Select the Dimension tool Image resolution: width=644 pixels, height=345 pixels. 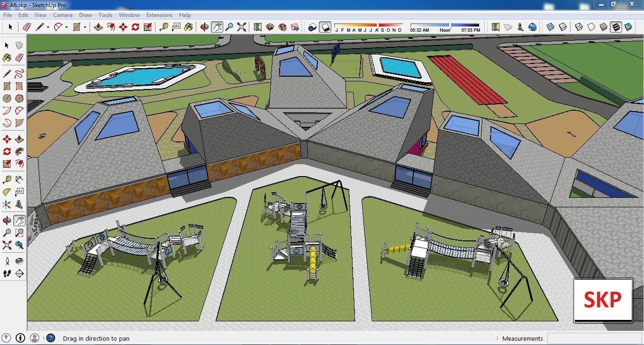tap(19, 179)
